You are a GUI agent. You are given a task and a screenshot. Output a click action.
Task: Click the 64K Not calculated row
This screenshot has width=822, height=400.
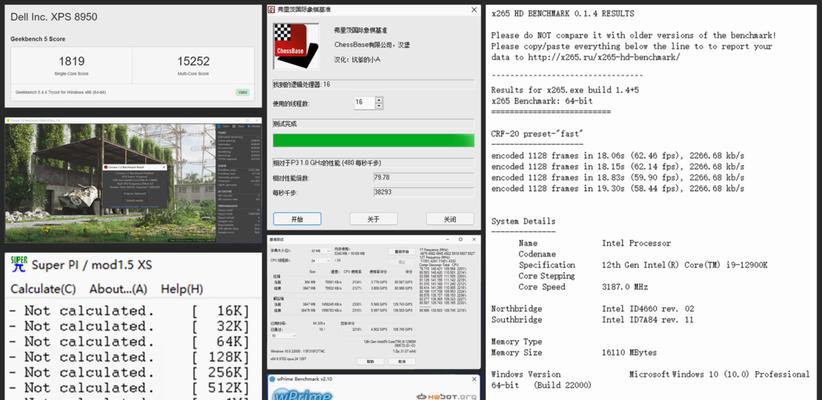tap(129, 342)
